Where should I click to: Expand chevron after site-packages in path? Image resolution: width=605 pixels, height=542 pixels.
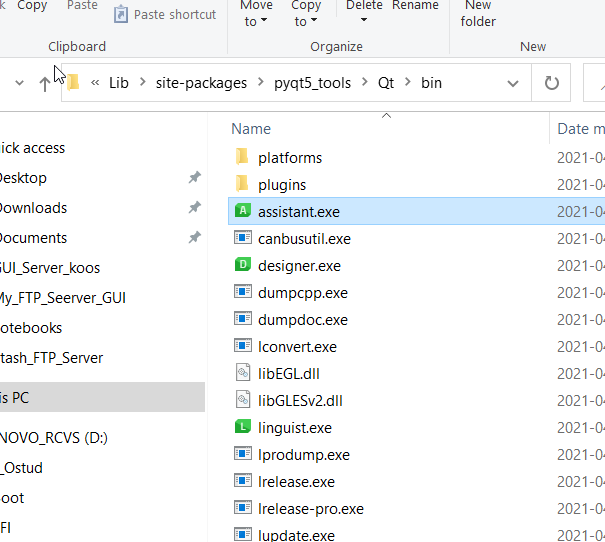click(x=261, y=82)
